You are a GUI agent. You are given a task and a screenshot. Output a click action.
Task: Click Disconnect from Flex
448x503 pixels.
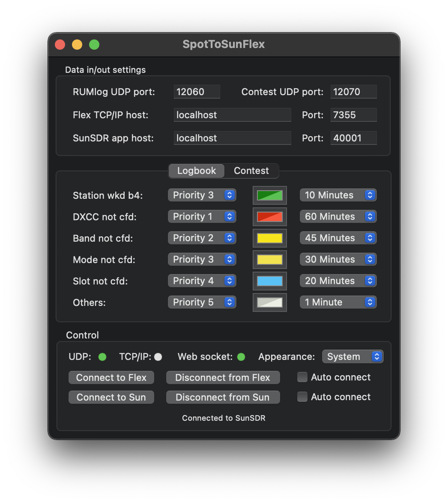tap(223, 377)
